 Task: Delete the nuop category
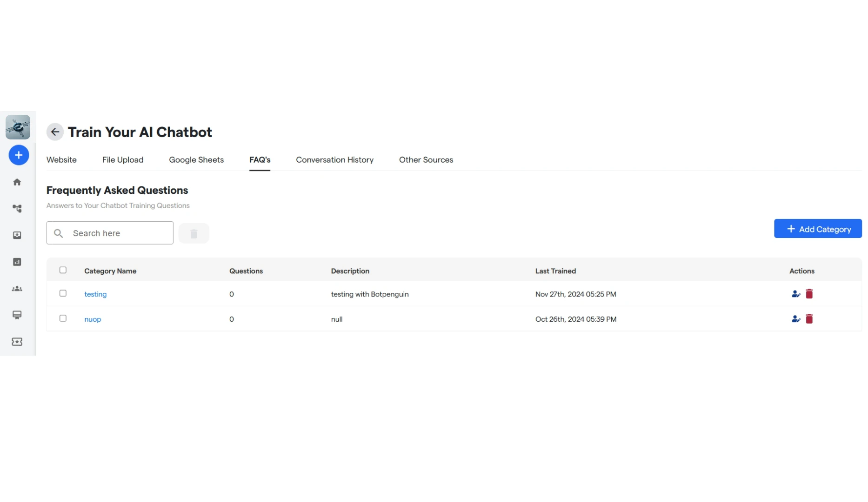point(809,319)
